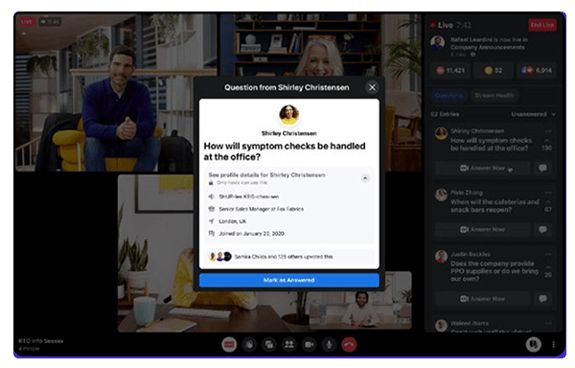Screen dimensions: 575x368
Task: Click the End Live button
Action: pos(542,25)
